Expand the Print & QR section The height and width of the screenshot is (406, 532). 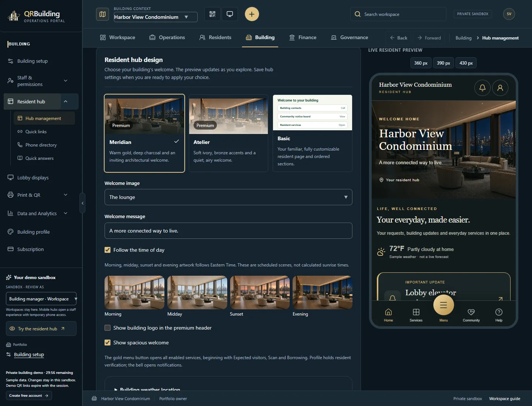point(65,195)
